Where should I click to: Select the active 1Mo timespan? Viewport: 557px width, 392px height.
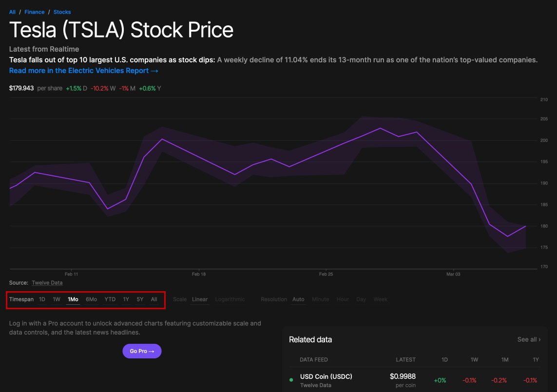[73, 299]
